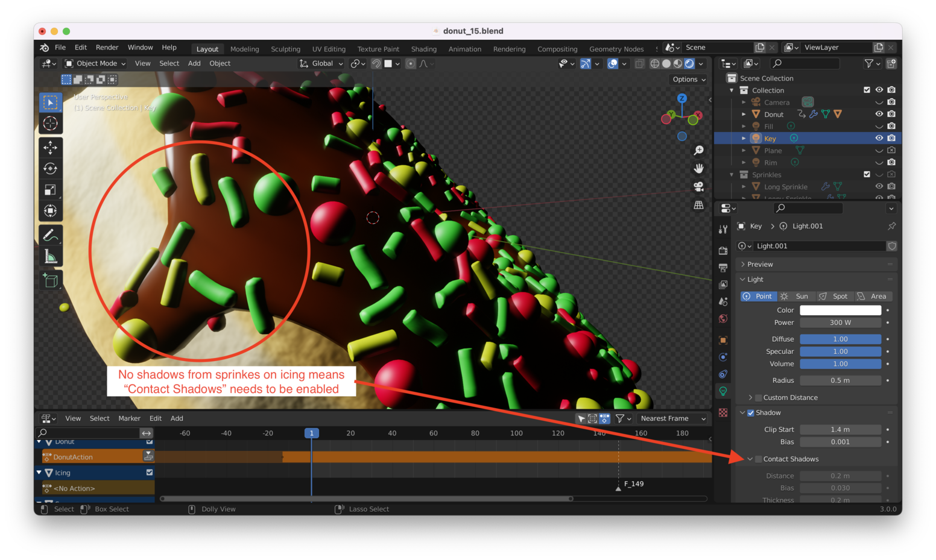The width and height of the screenshot is (936, 560).
Task: Open the Nearest Frame dropdown
Action: pos(672,418)
